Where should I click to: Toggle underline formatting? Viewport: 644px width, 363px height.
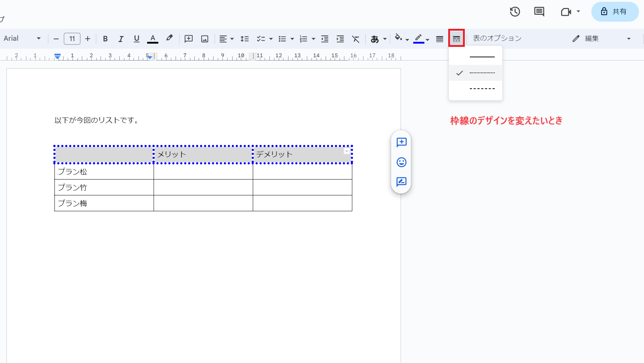(x=136, y=39)
